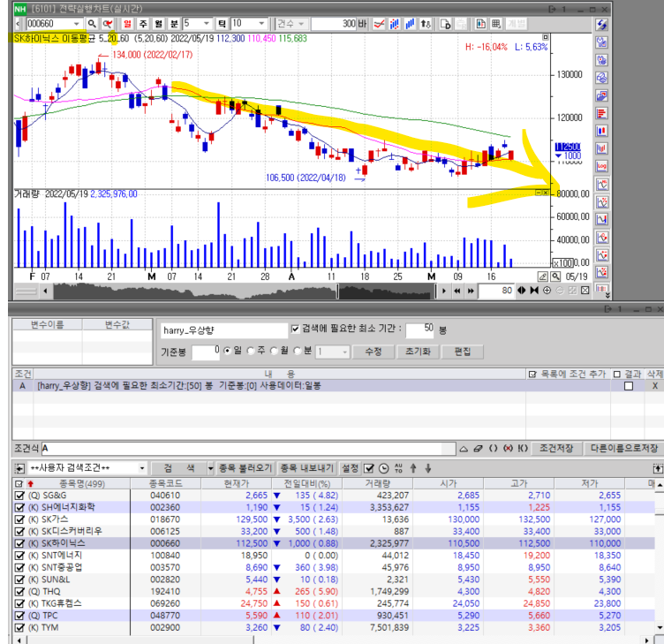The width and height of the screenshot is (664, 644).
Task: Open the 사용자 검색조건 dropdown
Action: pos(142,468)
